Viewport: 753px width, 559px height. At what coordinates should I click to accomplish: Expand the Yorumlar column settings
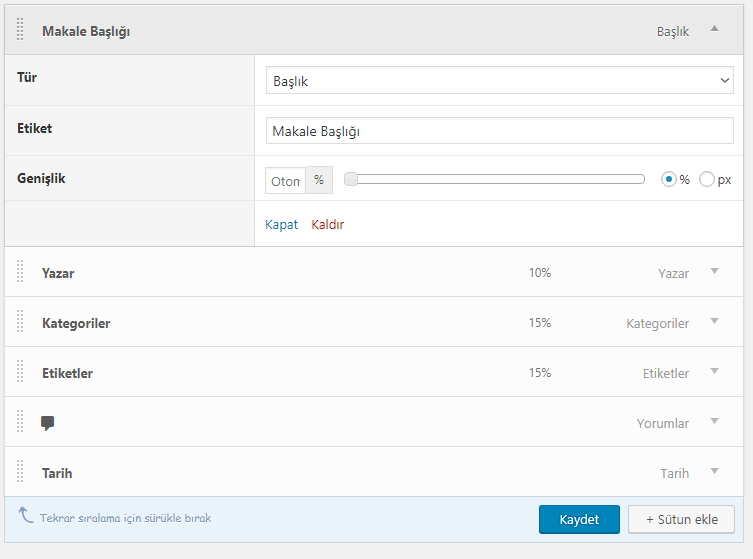click(x=715, y=421)
